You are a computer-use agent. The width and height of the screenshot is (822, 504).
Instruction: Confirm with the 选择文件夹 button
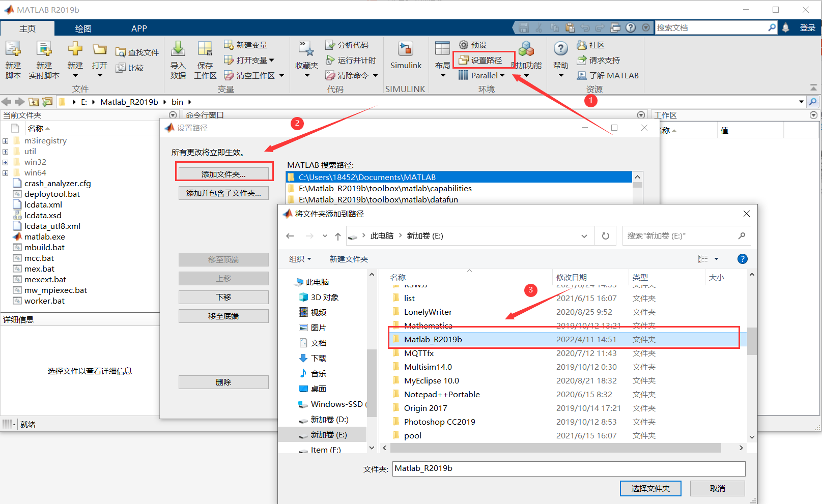pos(650,488)
